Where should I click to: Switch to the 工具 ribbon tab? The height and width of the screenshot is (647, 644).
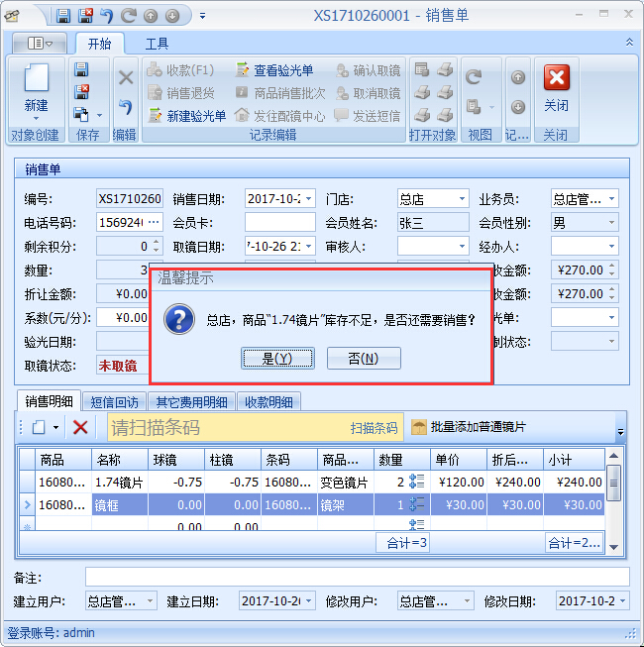pos(157,44)
